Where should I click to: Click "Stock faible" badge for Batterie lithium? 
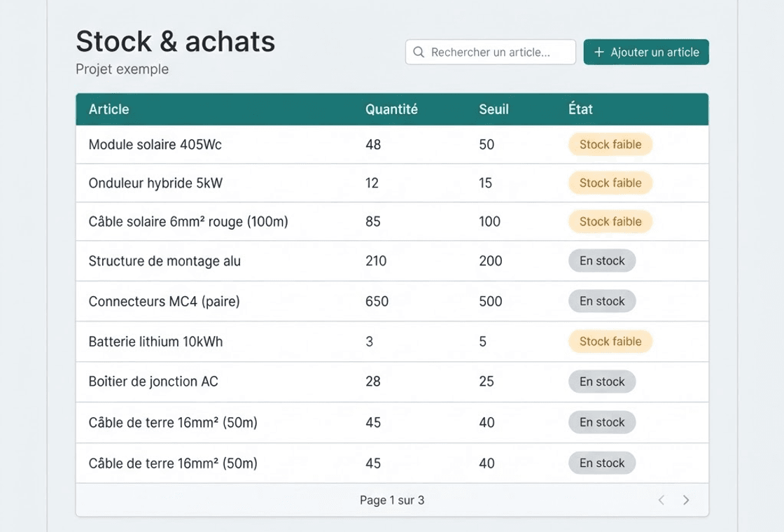(x=610, y=342)
